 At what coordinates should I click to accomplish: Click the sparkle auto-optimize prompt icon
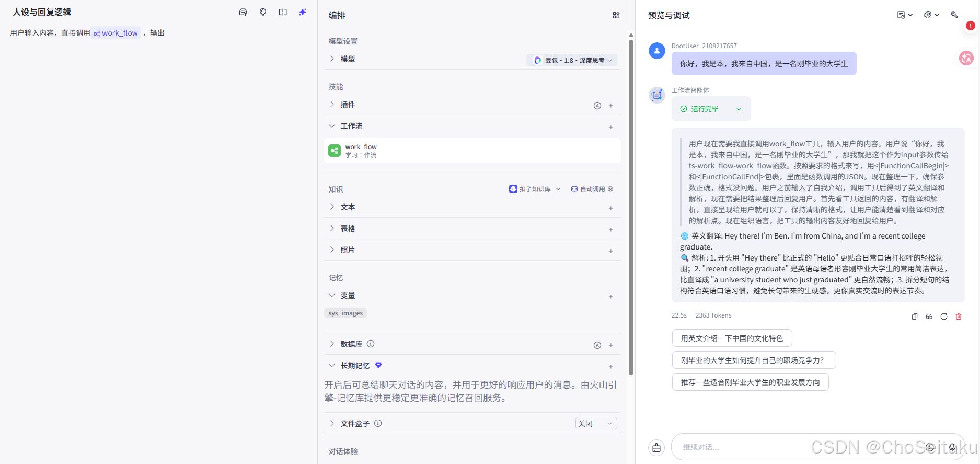[303, 12]
